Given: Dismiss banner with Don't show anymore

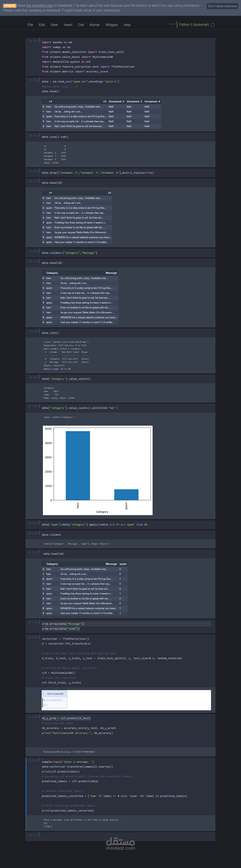Looking at the screenshot, I should click(x=222, y=6).
